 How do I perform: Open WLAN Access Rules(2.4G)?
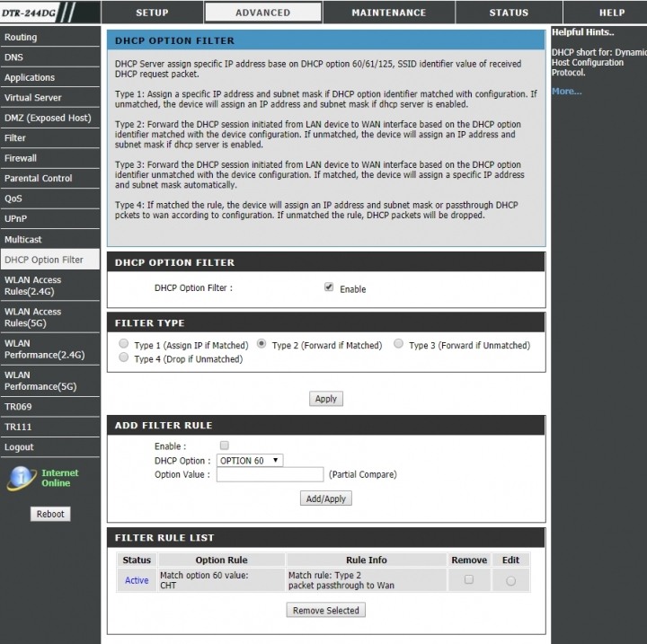coord(50,286)
